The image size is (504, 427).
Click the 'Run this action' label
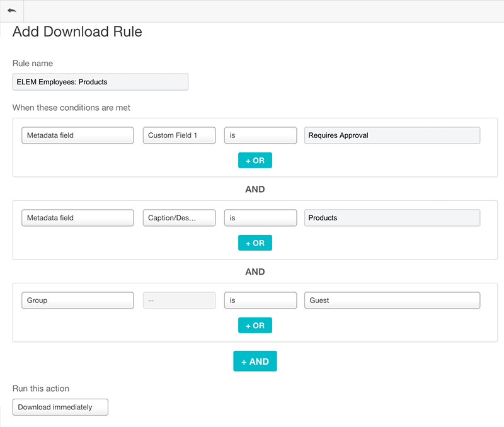point(40,389)
